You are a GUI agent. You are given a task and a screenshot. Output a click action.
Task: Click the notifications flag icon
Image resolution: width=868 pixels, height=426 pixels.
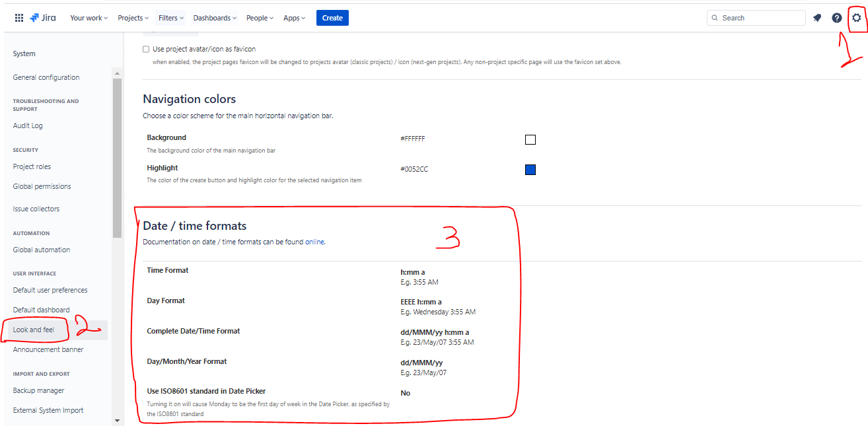click(817, 18)
